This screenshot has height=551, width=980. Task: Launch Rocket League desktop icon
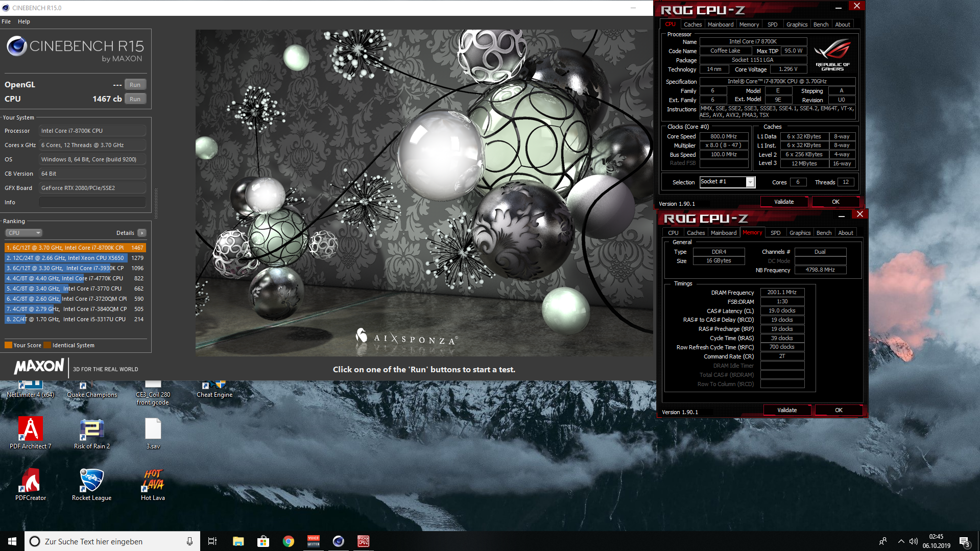pos(92,484)
